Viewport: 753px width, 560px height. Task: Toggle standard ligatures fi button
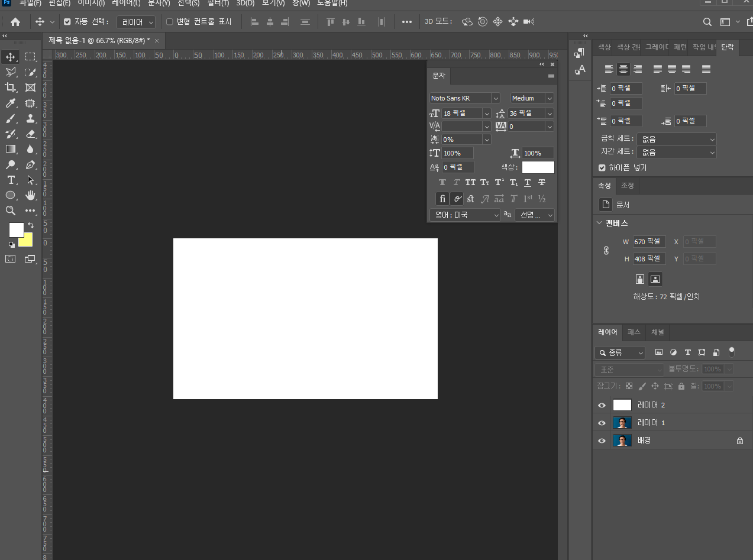tap(442, 199)
